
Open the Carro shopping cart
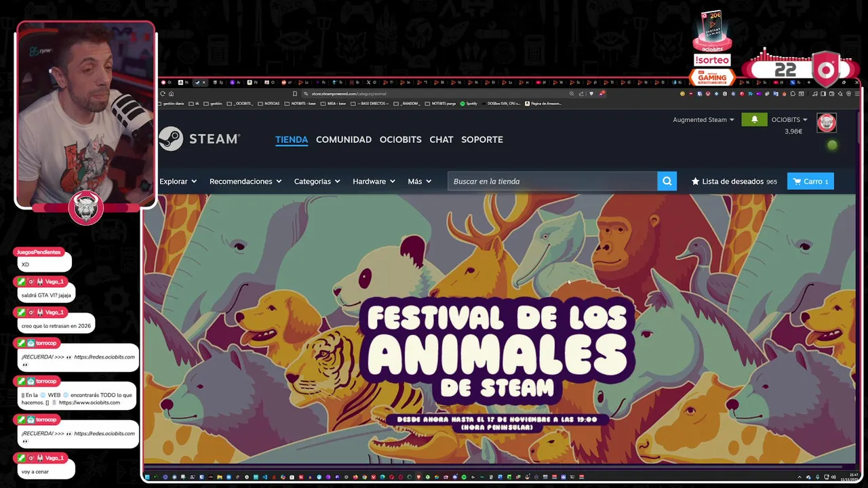coord(810,181)
